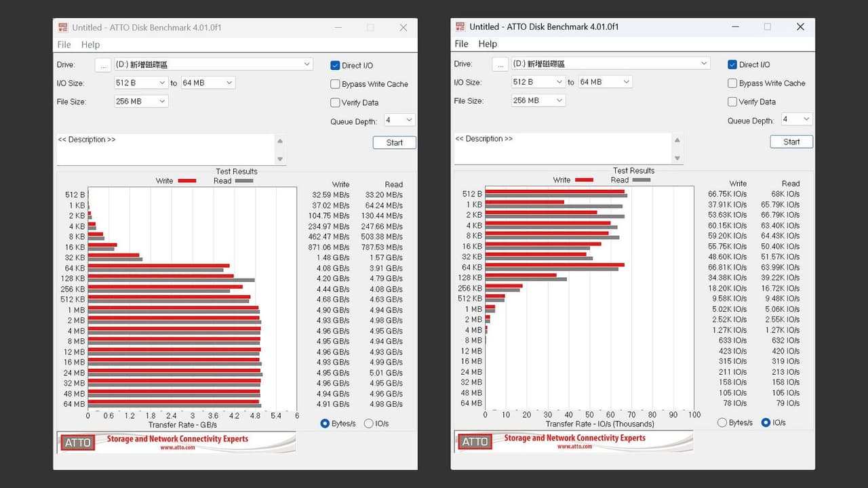The height and width of the screenshot is (488, 868).
Task: Click the gray Read legend swatch, right window
Action: pos(642,180)
